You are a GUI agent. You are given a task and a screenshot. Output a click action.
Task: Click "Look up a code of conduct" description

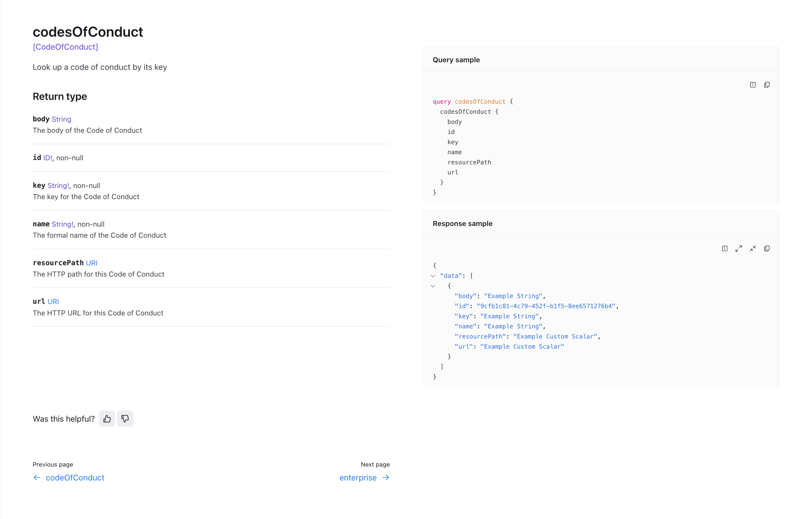click(x=100, y=67)
